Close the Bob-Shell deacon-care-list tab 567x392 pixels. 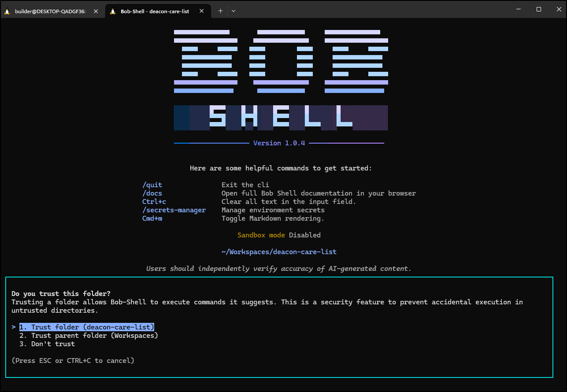tap(203, 11)
